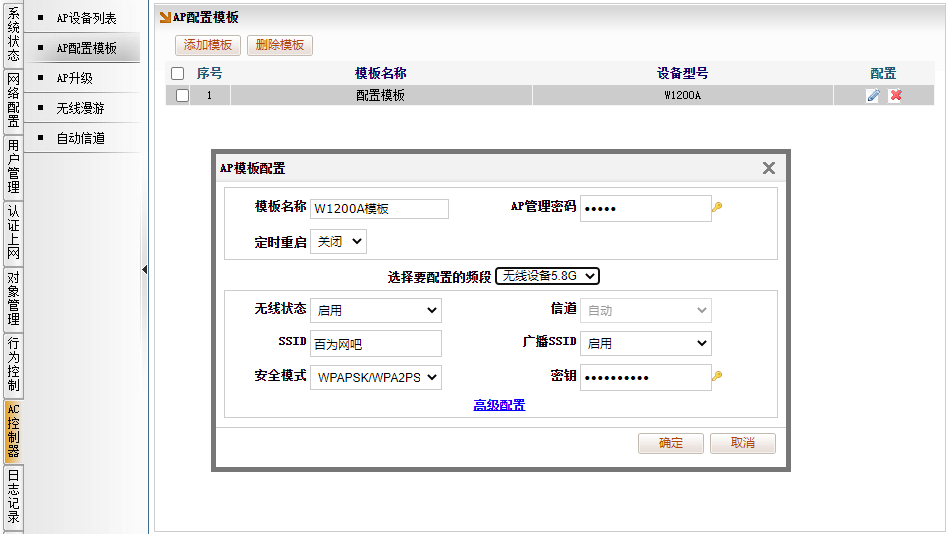
Task: Click the 高级配置 link
Action: 499,405
